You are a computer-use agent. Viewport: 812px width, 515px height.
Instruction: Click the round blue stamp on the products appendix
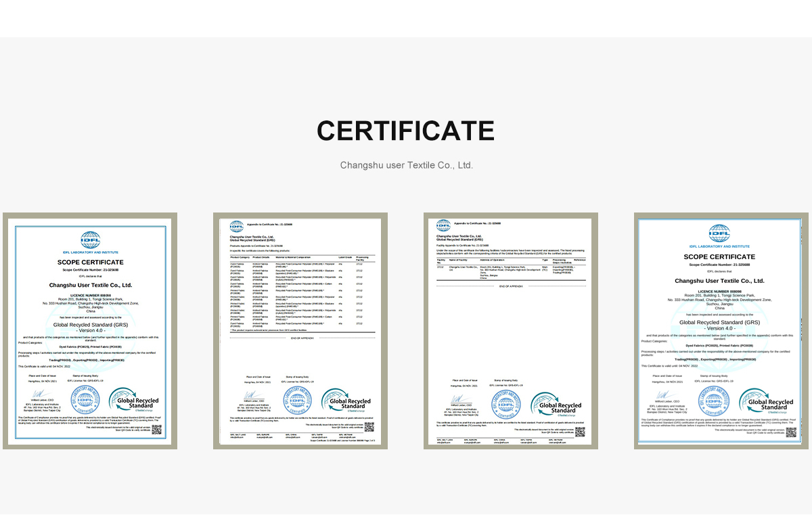[x=297, y=401]
